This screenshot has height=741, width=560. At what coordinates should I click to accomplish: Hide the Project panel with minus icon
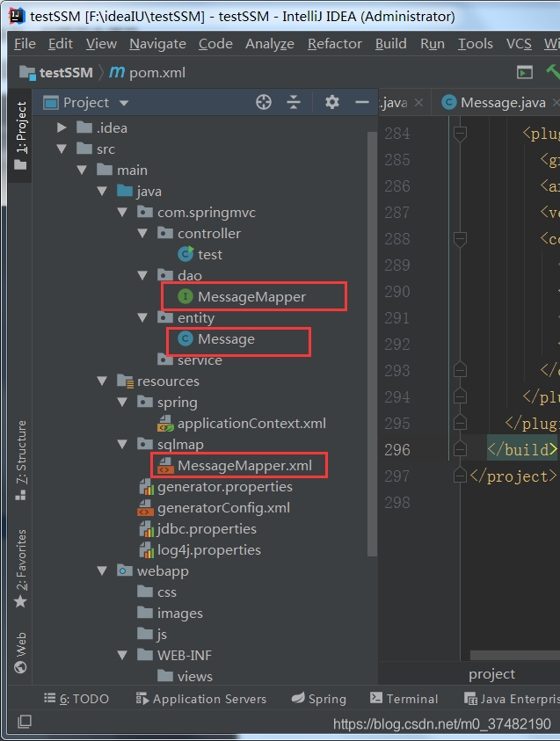[x=362, y=102]
